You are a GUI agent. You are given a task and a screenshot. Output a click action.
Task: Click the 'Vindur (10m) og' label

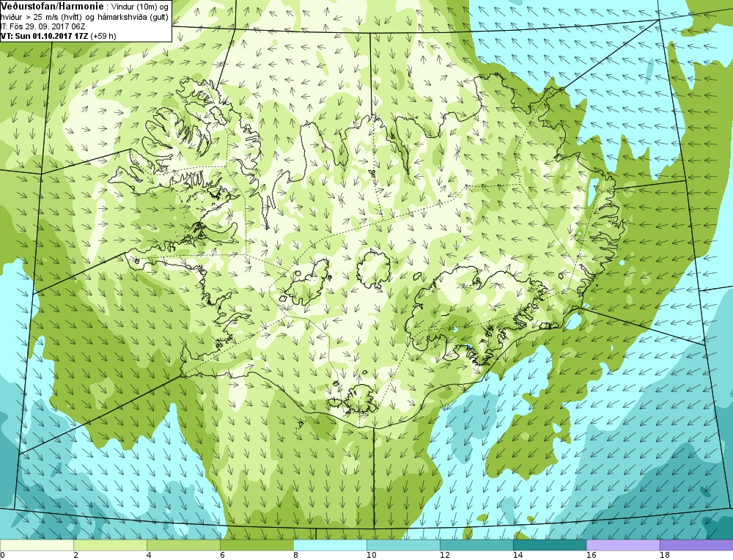tap(139, 7)
